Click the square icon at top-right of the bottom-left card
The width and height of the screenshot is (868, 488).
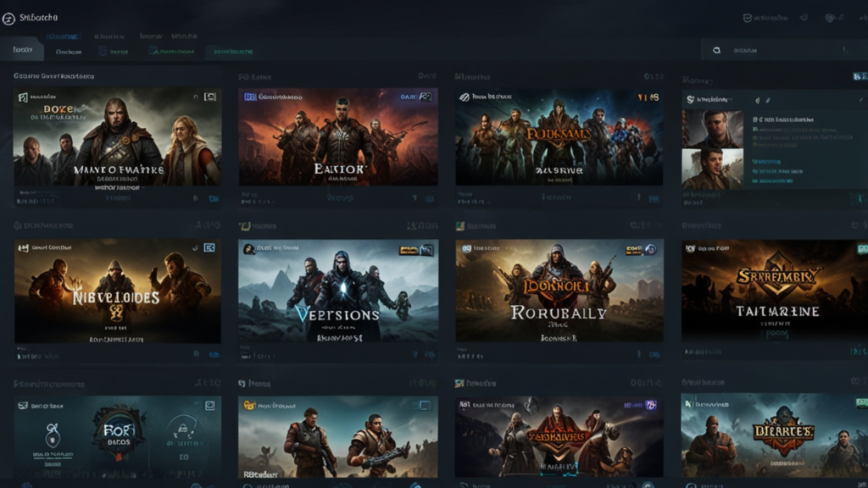(210, 406)
